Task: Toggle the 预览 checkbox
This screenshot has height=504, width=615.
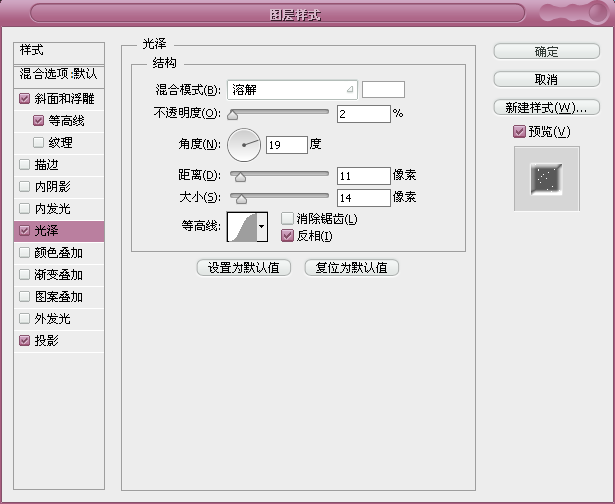Action: tap(519, 131)
